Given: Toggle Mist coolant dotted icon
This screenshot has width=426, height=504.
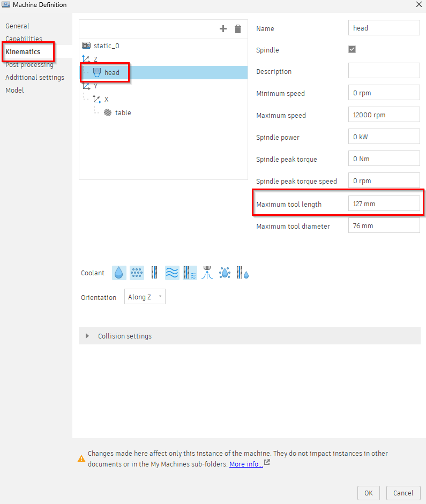Looking at the screenshot, I should [x=137, y=273].
